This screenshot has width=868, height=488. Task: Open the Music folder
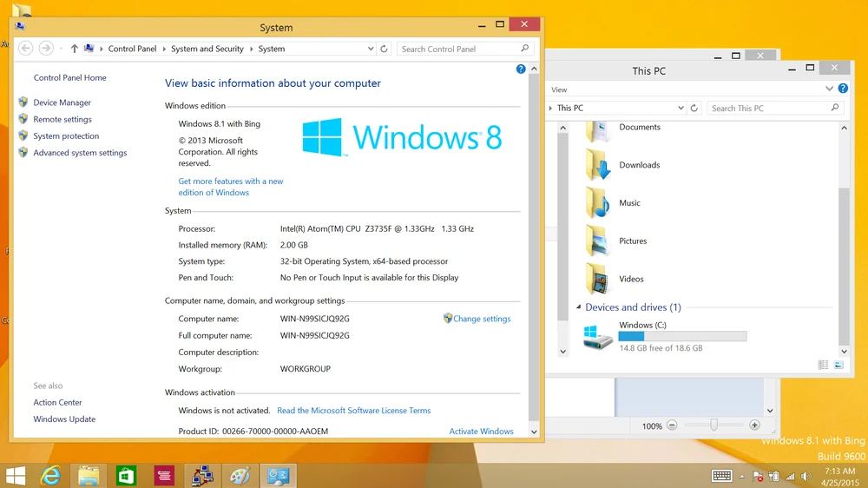click(x=629, y=203)
